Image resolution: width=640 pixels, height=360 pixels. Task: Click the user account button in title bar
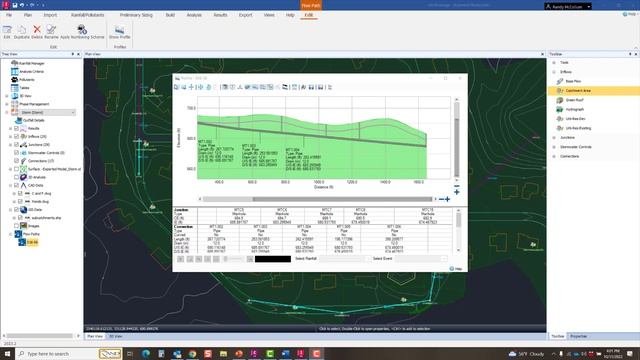click(x=568, y=7)
